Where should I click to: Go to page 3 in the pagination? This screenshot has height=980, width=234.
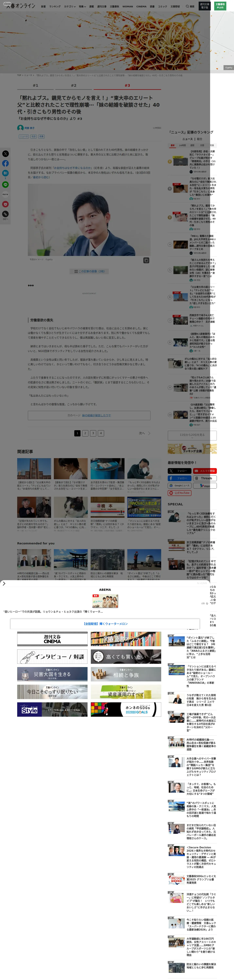[x=93, y=433]
